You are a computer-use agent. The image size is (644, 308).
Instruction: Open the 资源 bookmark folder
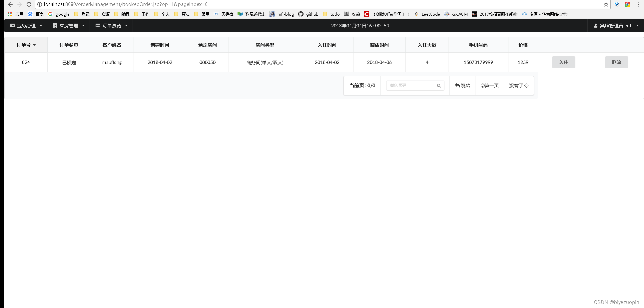pyautogui.click(x=102, y=14)
